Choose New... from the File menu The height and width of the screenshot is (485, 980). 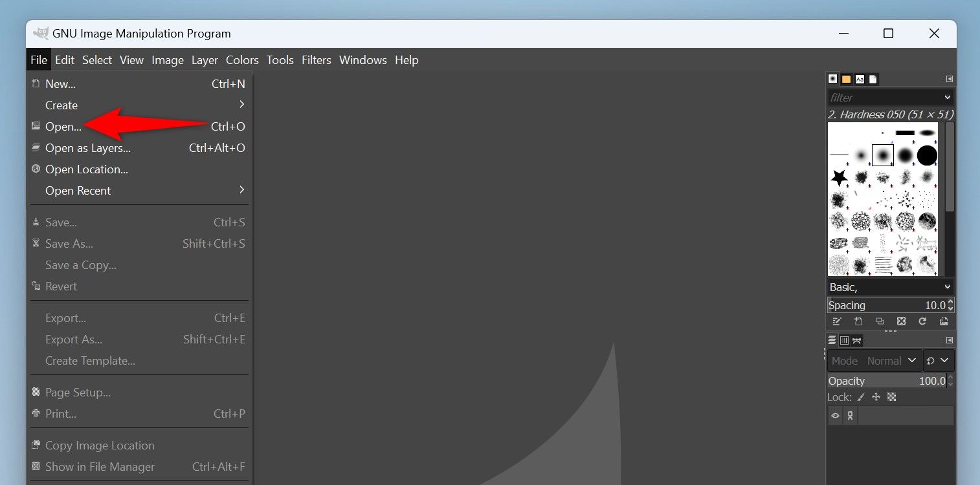click(x=139, y=83)
